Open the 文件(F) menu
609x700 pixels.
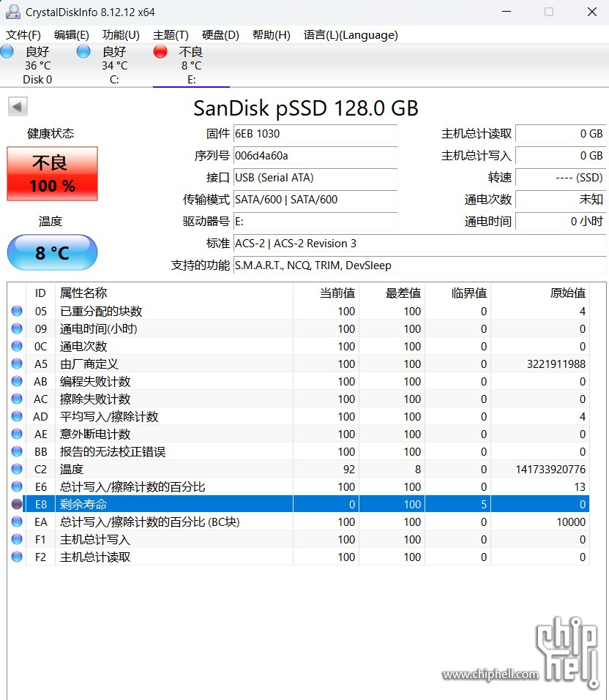coord(23,35)
